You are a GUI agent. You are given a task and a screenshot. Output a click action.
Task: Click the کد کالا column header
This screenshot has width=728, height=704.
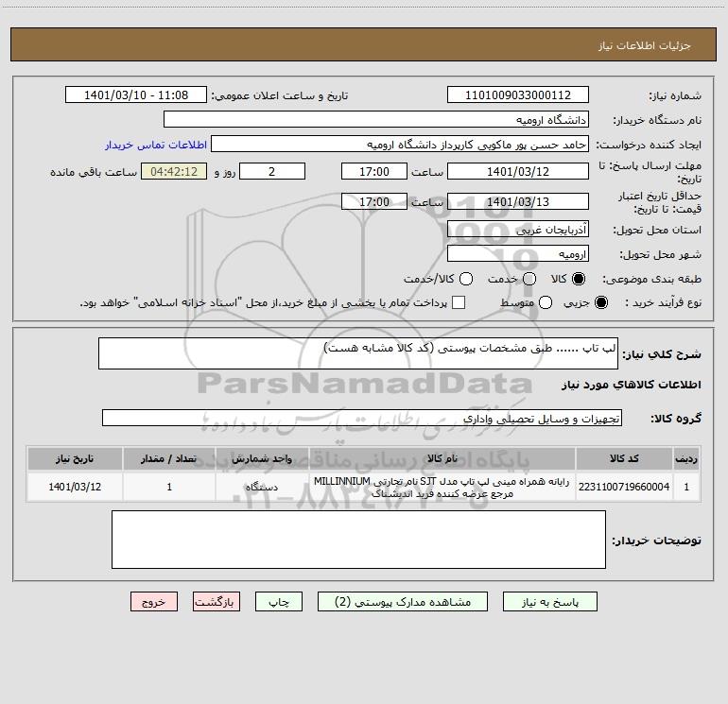624,459
